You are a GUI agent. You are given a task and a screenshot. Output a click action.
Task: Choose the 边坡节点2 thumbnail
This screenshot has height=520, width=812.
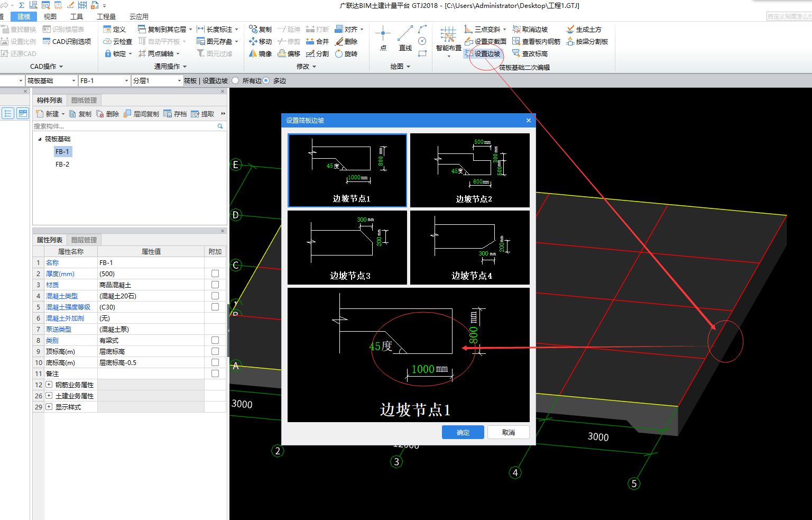pyautogui.click(x=470, y=170)
